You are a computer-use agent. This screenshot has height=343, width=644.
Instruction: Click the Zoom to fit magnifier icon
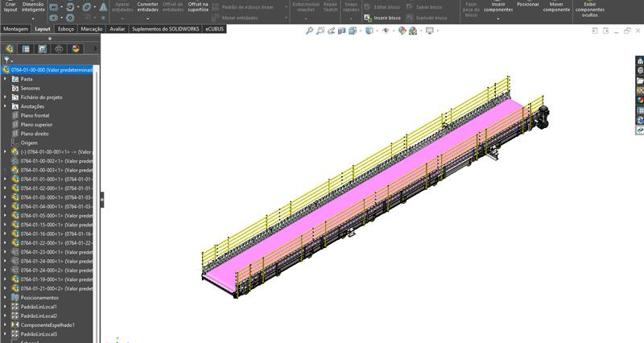(x=311, y=31)
